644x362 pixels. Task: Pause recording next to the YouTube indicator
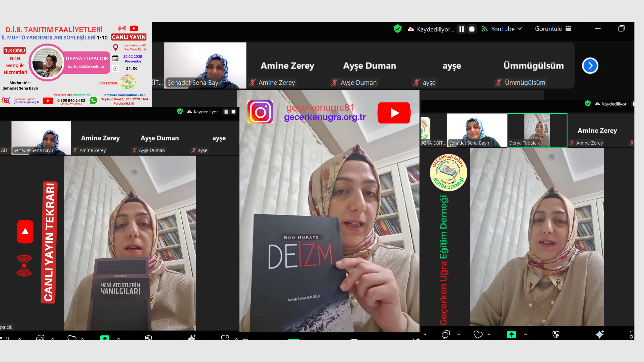pyautogui.click(x=461, y=29)
